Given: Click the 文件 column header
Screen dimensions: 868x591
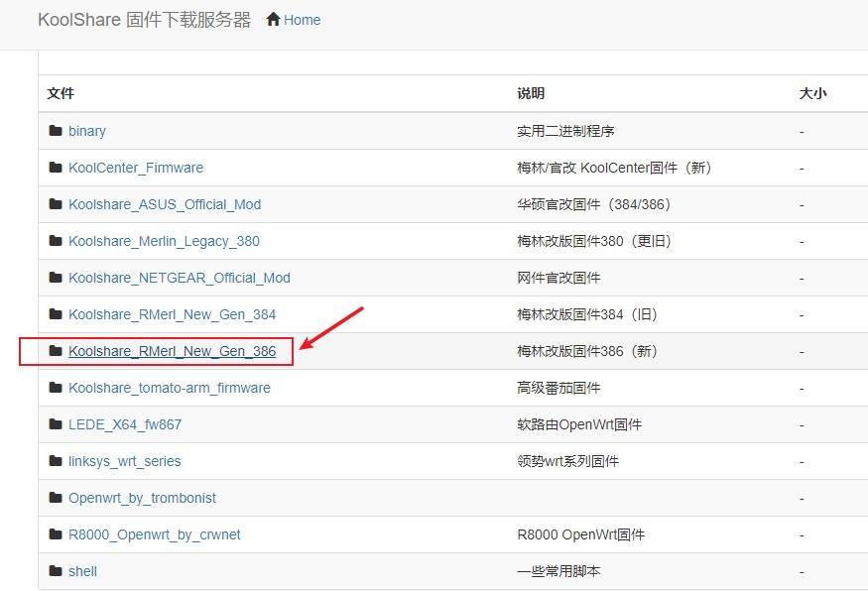Looking at the screenshot, I should (x=62, y=92).
